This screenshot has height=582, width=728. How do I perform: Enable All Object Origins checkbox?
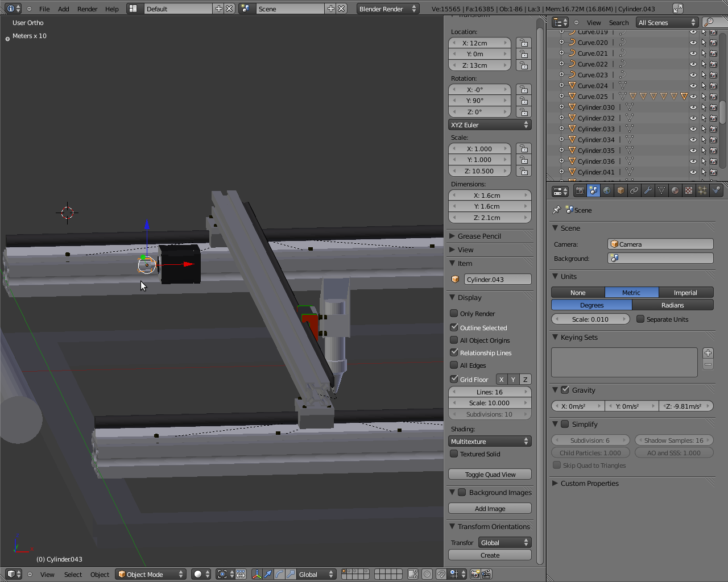454,340
